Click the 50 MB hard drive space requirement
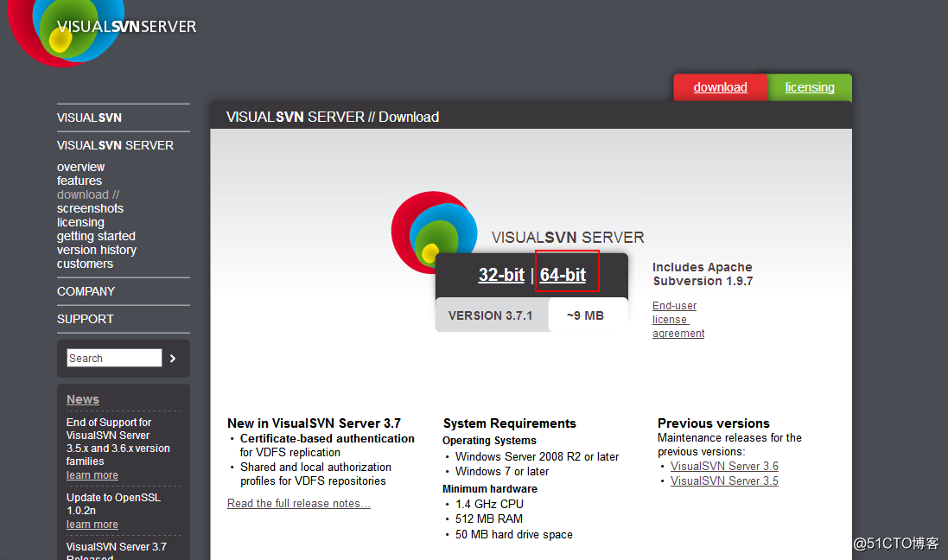The image size is (948, 560). (x=514, y=535)
